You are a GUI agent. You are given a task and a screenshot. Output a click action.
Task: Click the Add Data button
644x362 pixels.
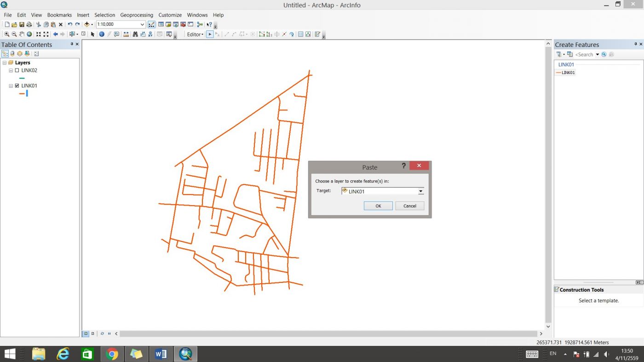tap(86, 24)
